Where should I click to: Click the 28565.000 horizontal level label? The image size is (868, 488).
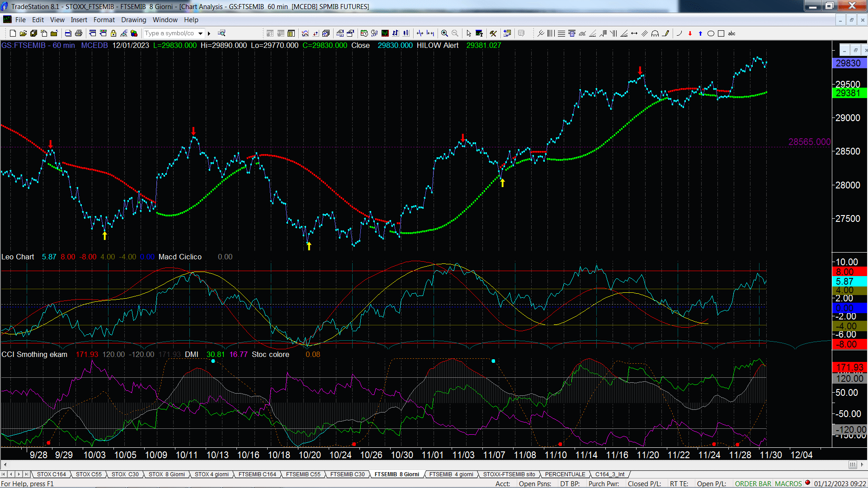(x=809, y=142)
